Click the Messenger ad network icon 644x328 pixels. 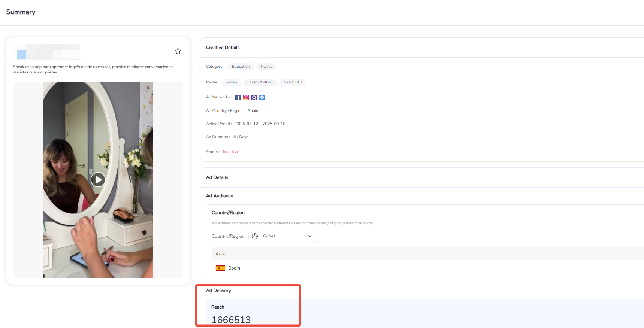(x=262, y=97)
